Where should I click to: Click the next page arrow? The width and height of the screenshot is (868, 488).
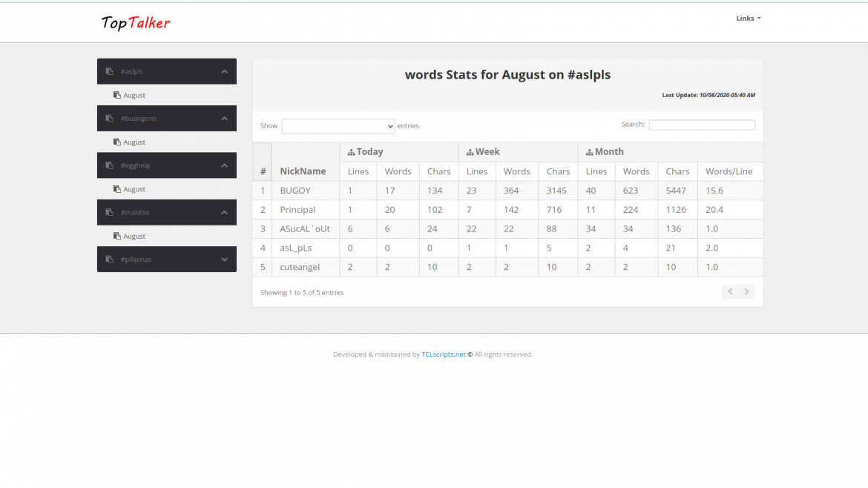[747, 291]
